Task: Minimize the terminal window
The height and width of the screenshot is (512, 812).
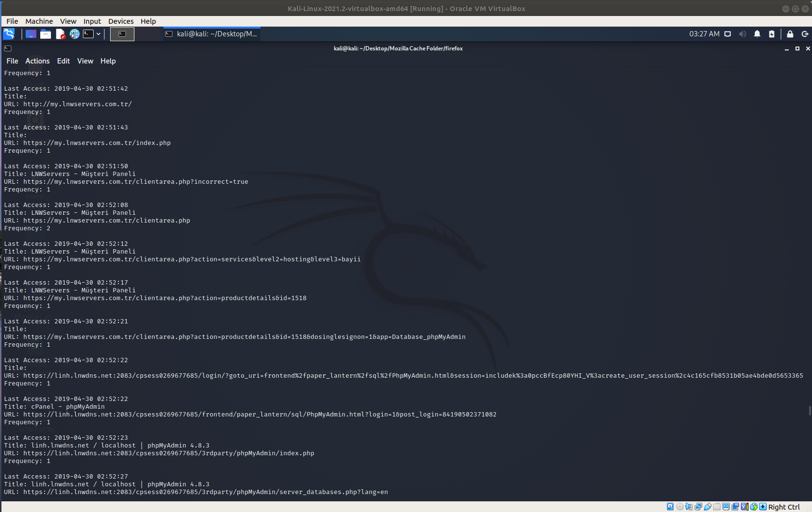Action: tap(786, 48)
